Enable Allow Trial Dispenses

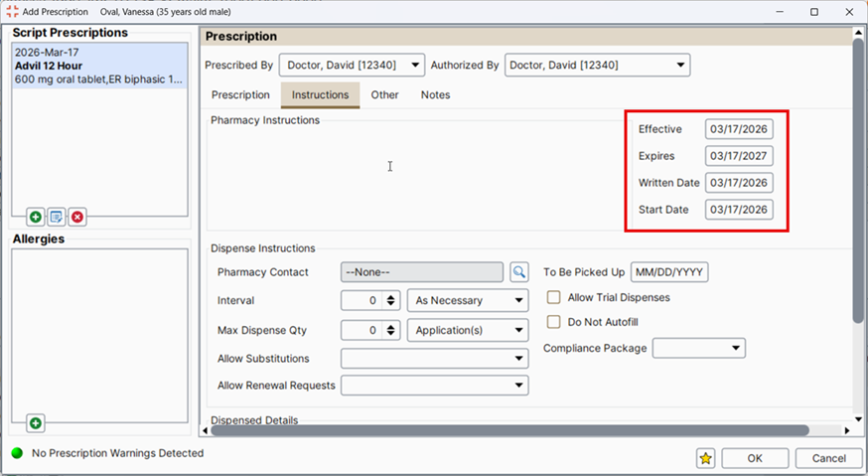[x=554, y=297]
